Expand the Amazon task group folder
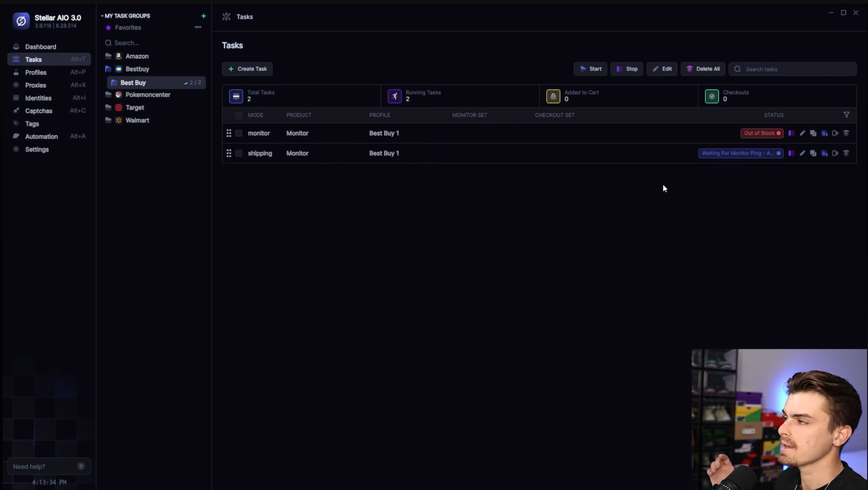The height and width of the screenshot is (490, 868). click(108, 56)
